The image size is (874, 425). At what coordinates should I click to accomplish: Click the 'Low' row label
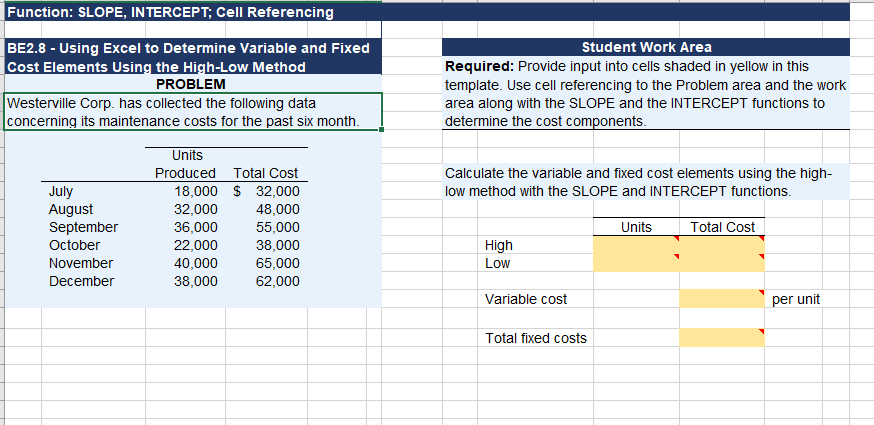tap(497, 263)
